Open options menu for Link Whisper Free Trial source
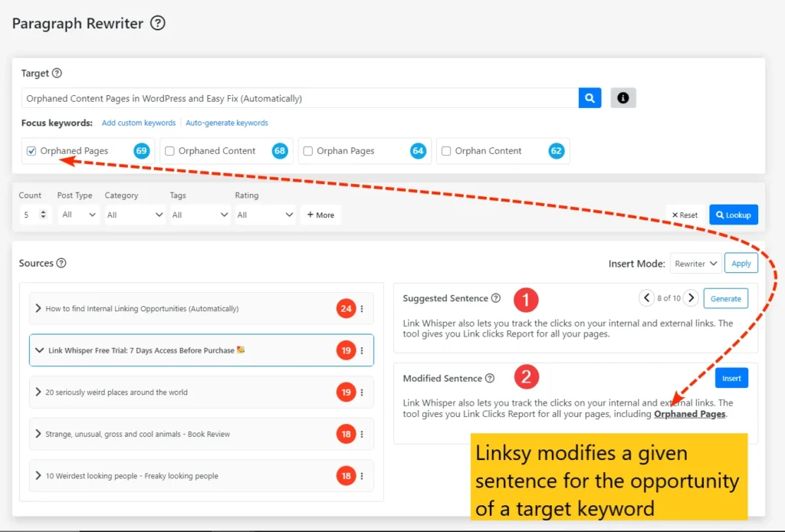Viewport: 785px width, 532px height. [362, 350]
